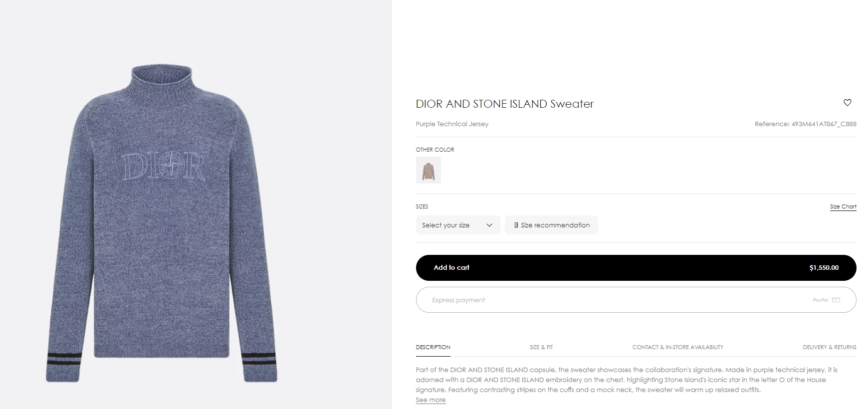
Task: Open the Delivery & Returns tab
Action: [829, 347]
